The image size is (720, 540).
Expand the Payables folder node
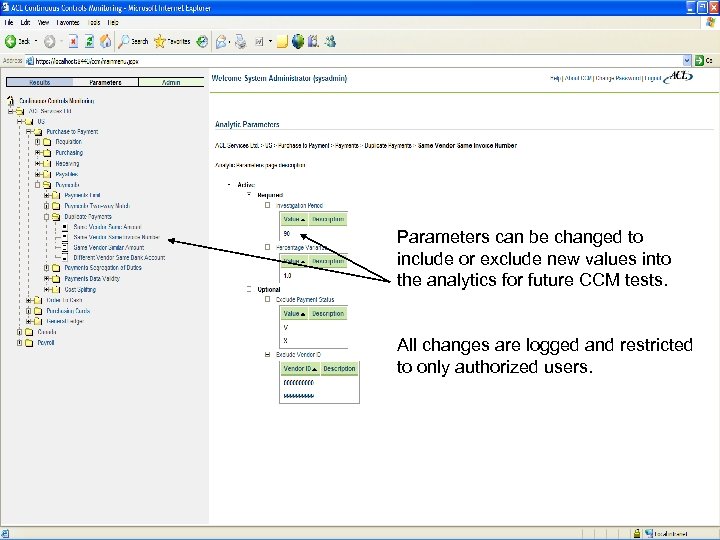point(38,174)
